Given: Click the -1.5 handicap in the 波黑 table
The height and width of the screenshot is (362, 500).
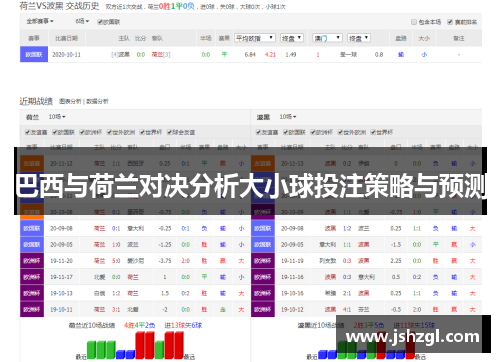Looking at the screenshot, I should click(396, 245).
